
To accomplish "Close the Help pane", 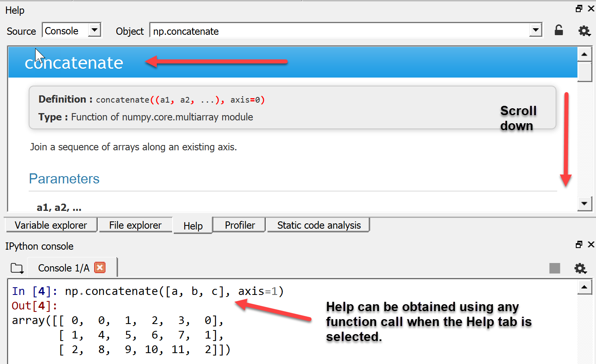I will (x=591, y=8).
